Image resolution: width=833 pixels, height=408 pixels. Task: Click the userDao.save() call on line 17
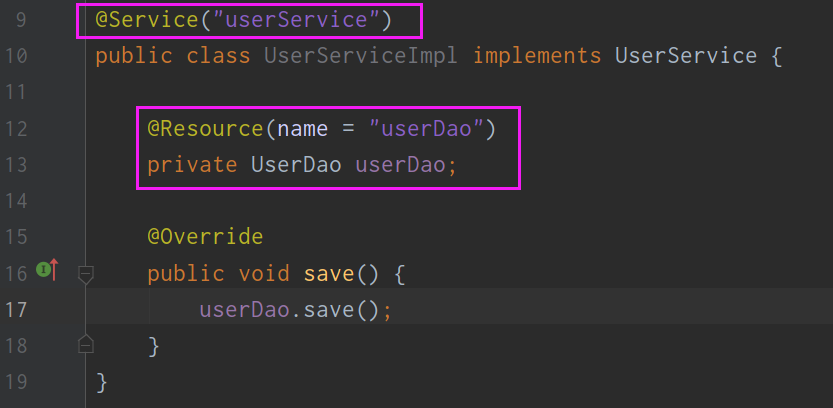point(290,310)
